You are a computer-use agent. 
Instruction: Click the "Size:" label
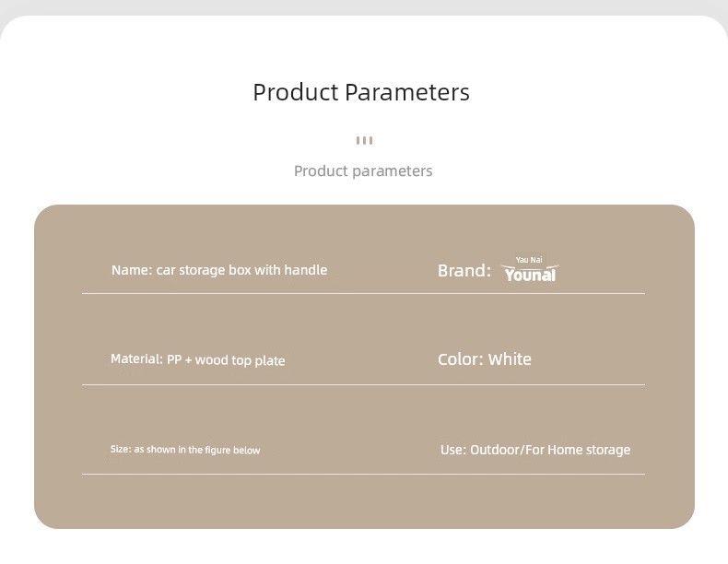[121, 450]
